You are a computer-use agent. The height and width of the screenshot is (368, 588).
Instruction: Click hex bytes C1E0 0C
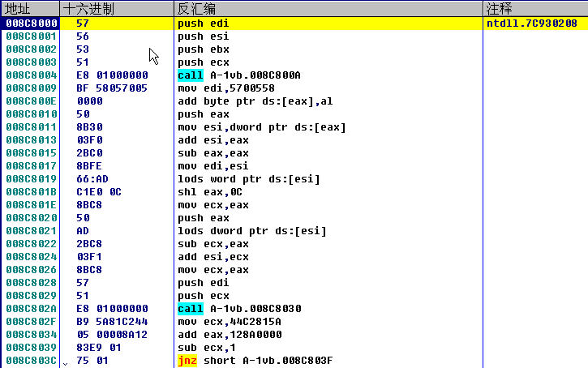99,192
